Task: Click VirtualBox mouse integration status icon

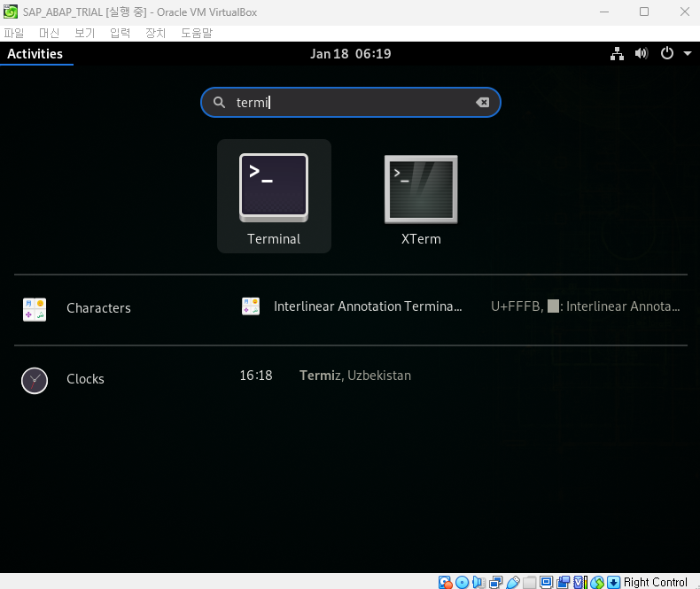Action: click(x=597, y=582)
